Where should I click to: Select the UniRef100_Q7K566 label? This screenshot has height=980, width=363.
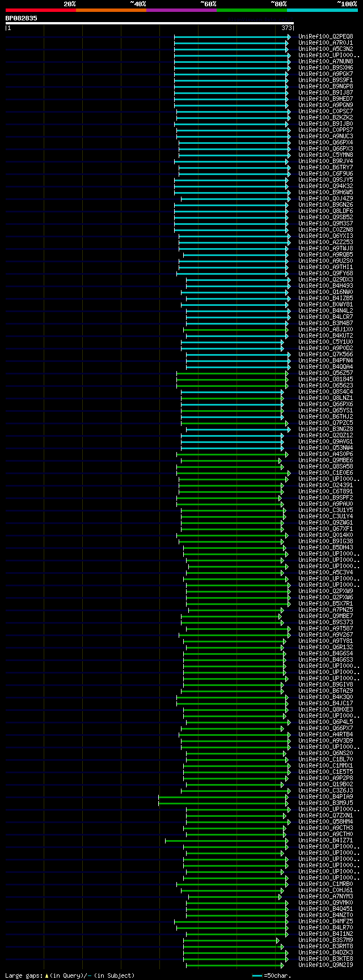326,355
